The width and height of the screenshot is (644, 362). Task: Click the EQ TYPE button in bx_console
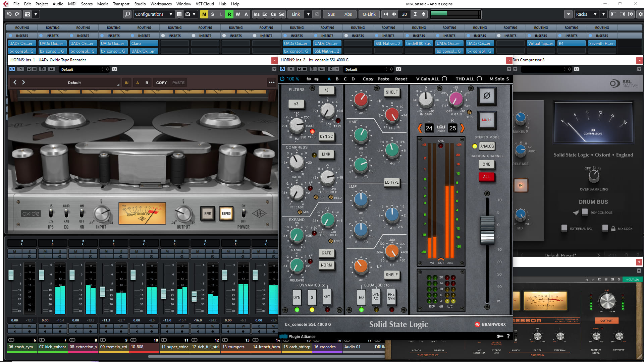392,182
